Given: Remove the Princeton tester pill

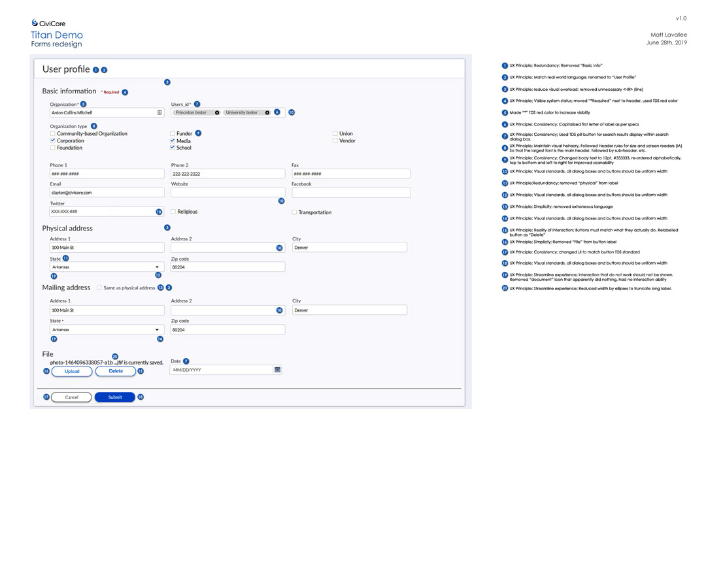Looking at the screenshot, I should click(x=217, y=112).
